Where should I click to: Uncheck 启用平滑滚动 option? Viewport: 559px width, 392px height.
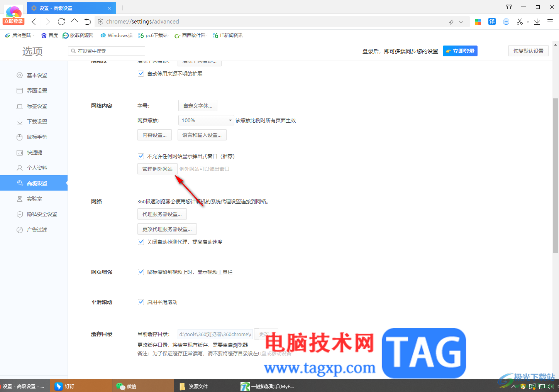141,302
